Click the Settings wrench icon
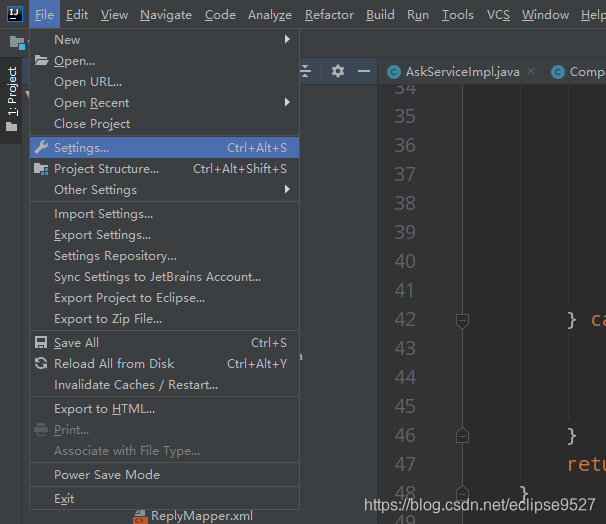Screen dimensions: 606x524 pos(41,147)
